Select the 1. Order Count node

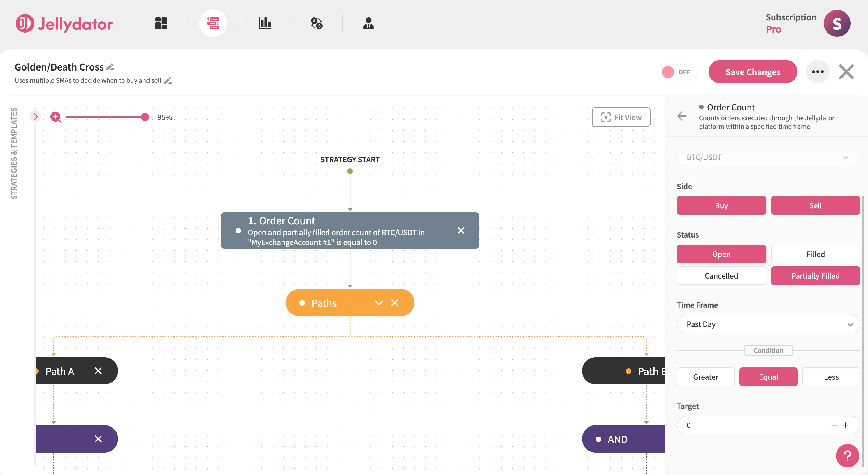click(350, 231)
